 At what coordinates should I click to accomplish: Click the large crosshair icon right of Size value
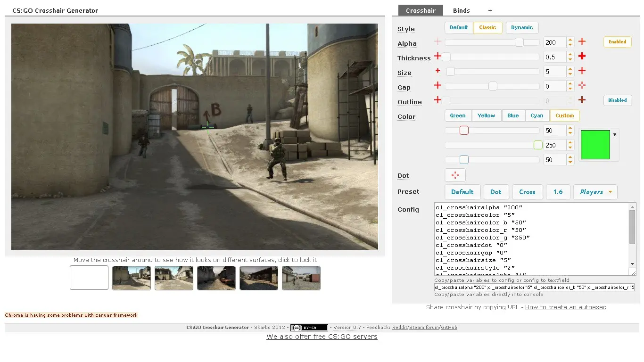click(582, 71)
